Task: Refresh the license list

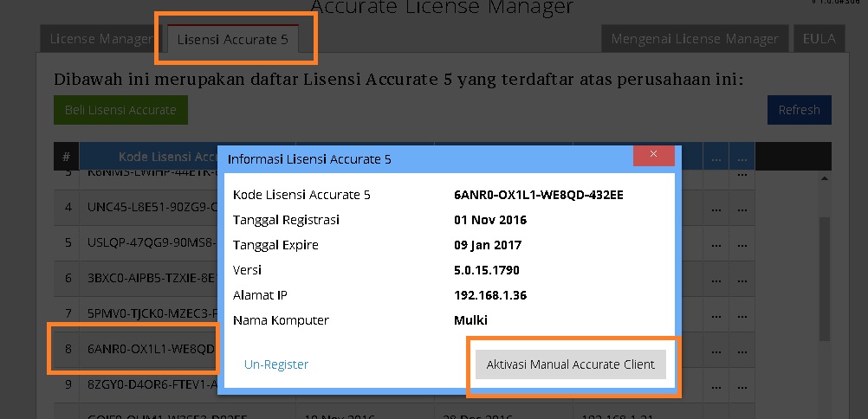Action: [799, 110]
